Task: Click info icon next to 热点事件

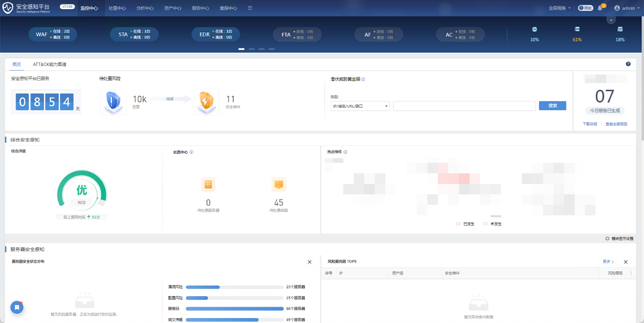Action: pos(345,152)
